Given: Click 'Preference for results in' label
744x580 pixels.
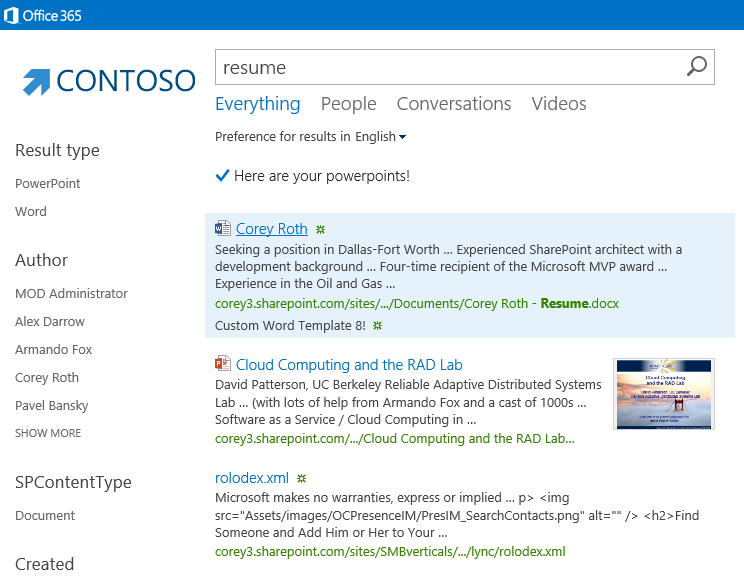Looking at the screenshot, I should 283,137.
